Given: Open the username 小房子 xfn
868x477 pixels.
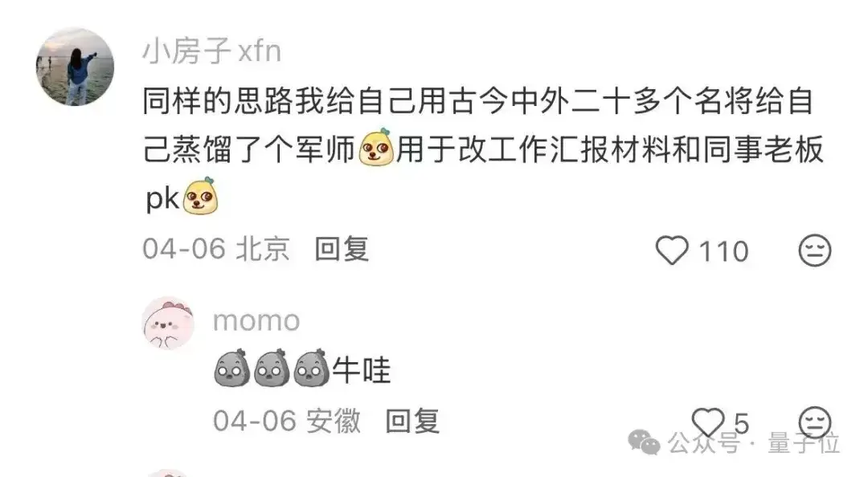Looking at the screenshot, I should 212,51.
